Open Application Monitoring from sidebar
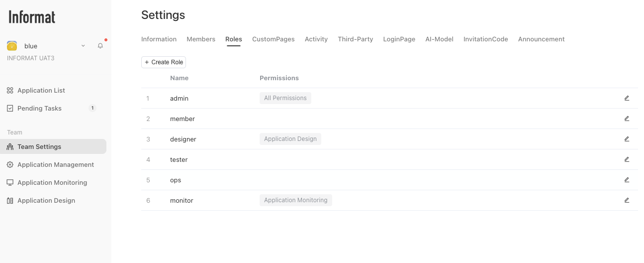This screenshot has width=644, height=263. [x=52, y=183]
